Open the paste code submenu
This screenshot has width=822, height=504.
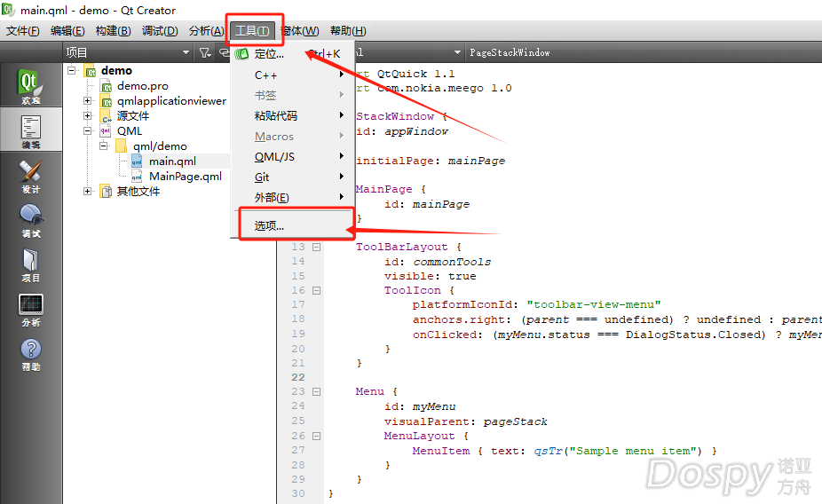point(293,115)
